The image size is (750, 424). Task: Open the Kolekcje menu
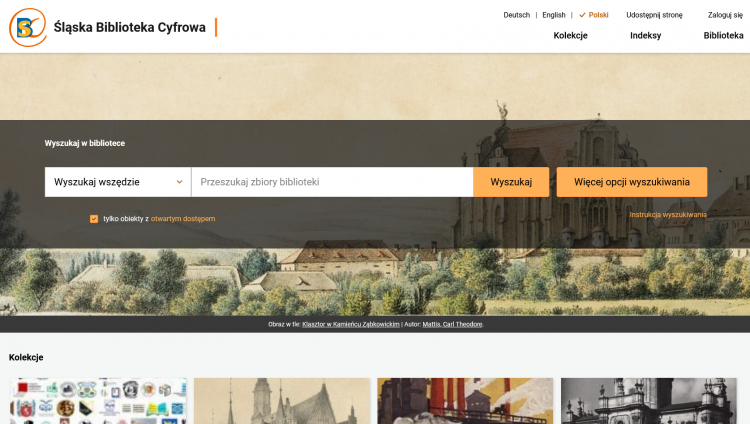tap(570, 35)
